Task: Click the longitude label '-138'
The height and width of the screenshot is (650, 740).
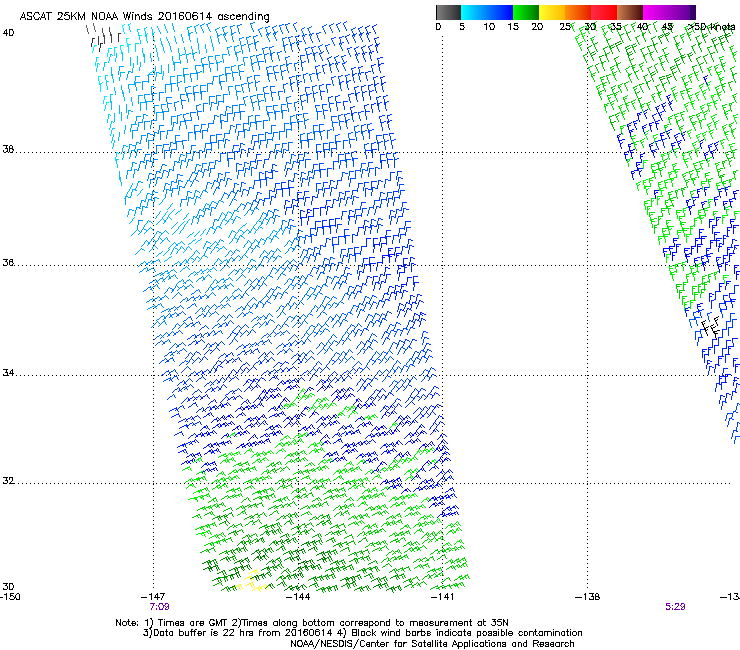Action: pyautogui.click(x=588, y=597)
